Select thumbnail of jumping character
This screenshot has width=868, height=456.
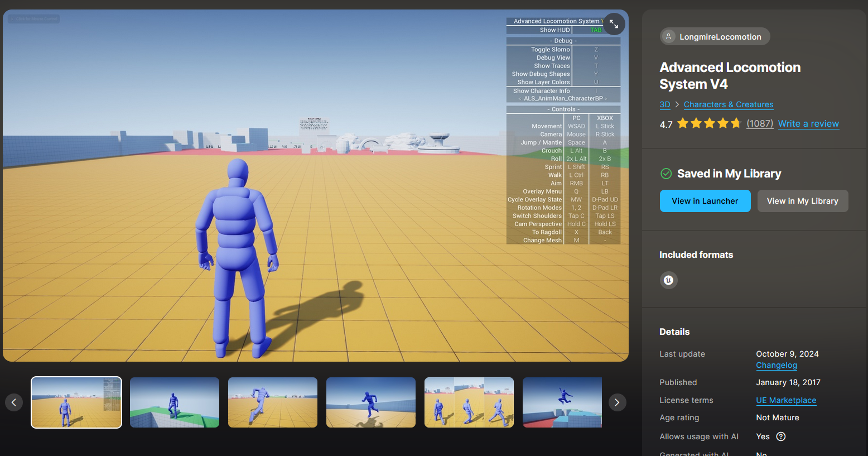click(x=562, y=402)
